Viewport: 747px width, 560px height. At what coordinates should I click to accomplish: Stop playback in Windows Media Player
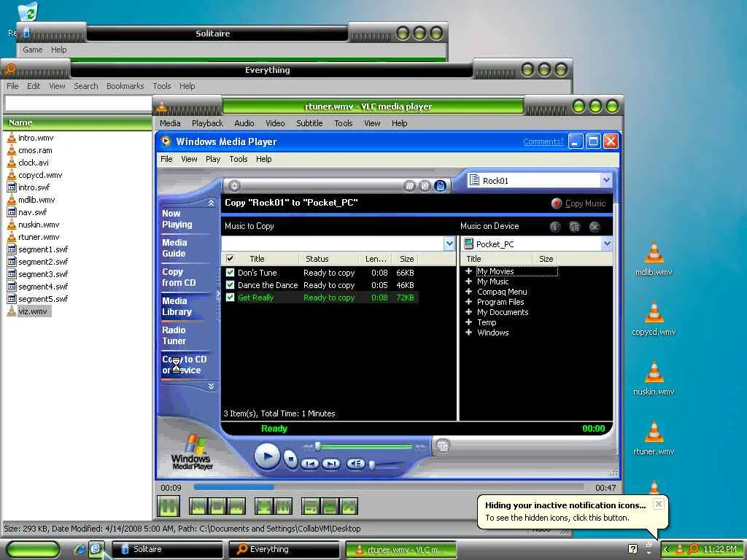[290, 459]
